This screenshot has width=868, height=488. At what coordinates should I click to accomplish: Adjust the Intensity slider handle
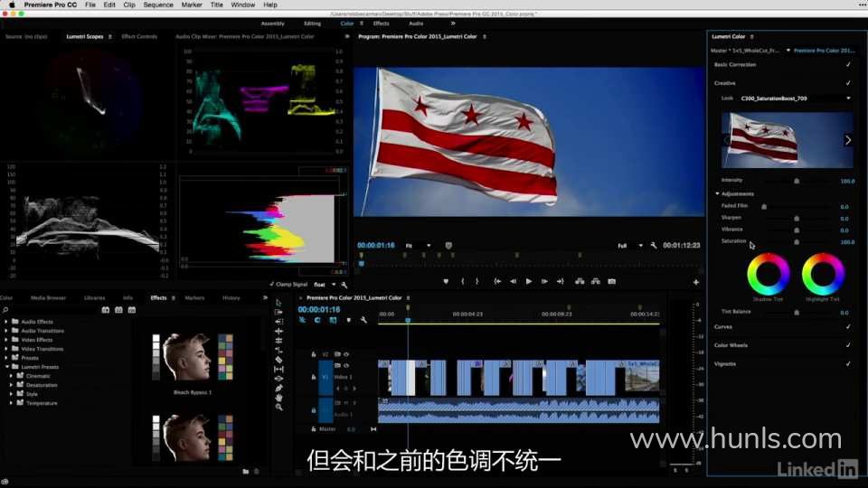tap(797, 181)
